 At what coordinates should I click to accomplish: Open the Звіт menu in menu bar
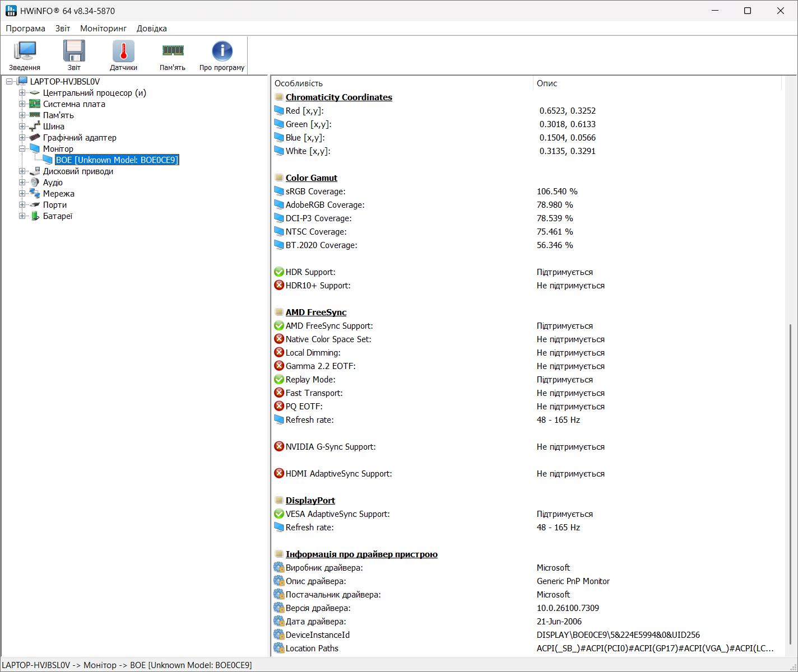click(x=63, y=29)
